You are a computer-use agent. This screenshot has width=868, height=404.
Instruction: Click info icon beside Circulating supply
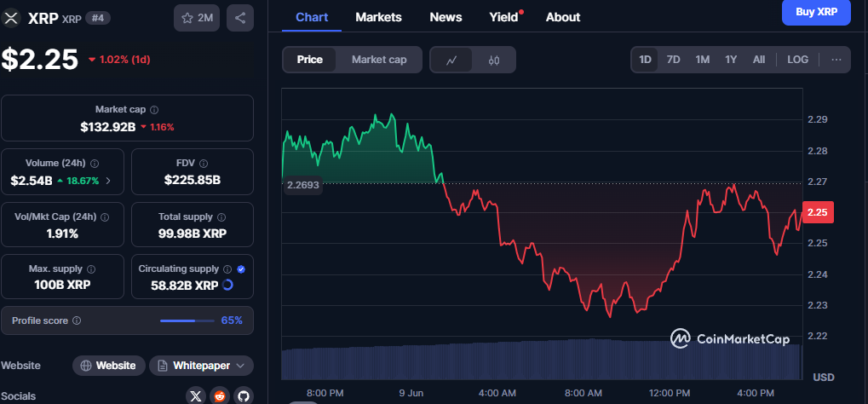[x=227, y=269]
